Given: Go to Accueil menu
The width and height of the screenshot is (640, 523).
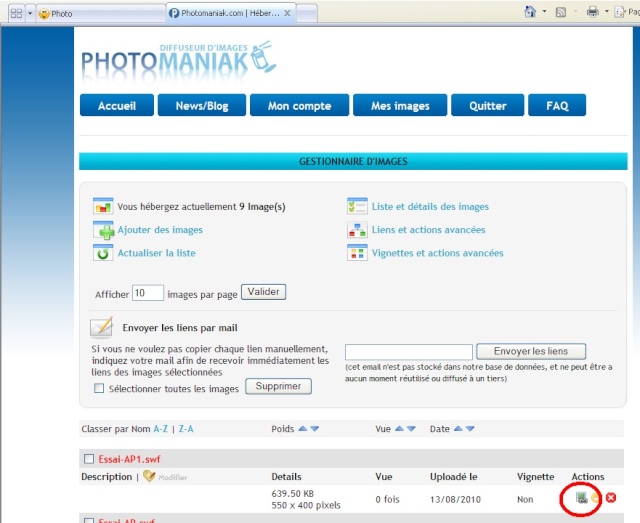Looking at the screenshot, I should 117,105.
